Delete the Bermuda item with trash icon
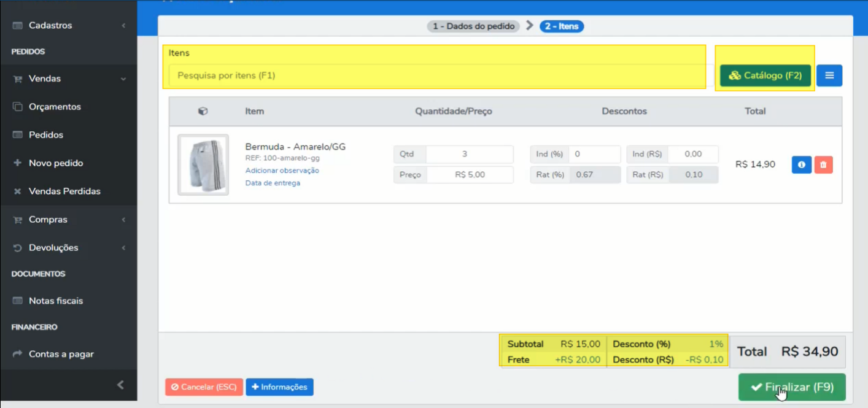Screen dimensions: 868x408 [824, 164]
